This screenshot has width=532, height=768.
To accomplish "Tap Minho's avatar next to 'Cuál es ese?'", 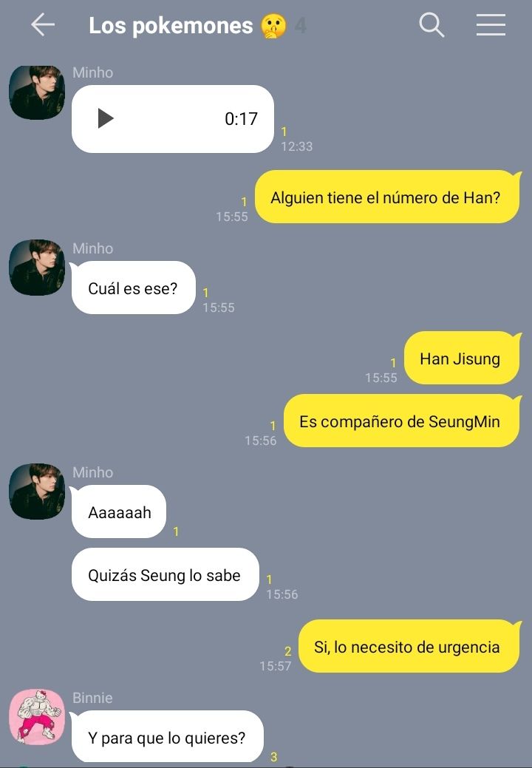I will [x=37, y=268].
